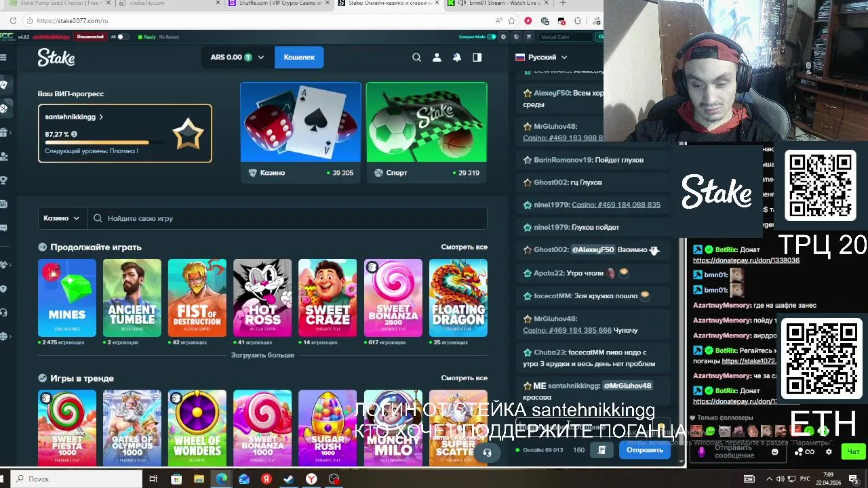Open Microsoft Store from taskbar
Viewport: 868px width, 488px height.
(176, 479)
